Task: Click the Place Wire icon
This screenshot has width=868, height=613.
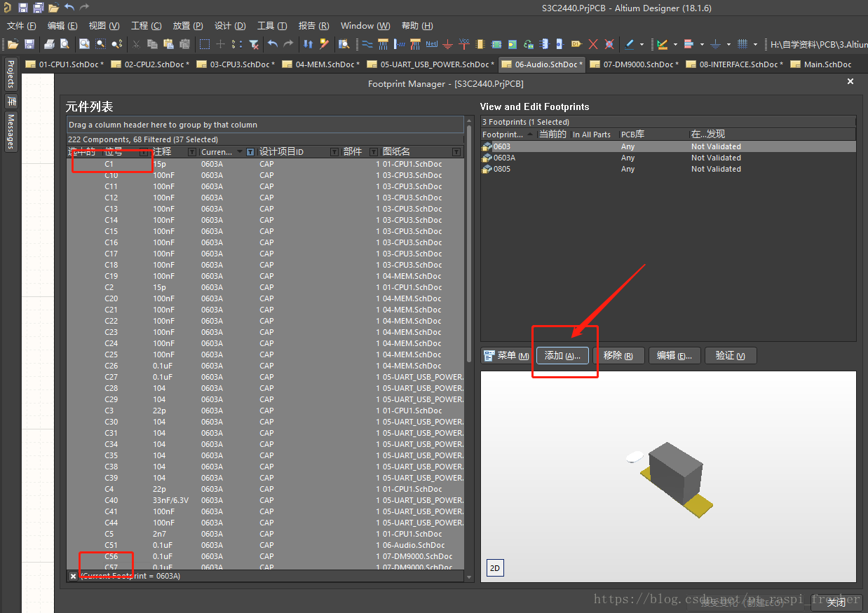Action: click(x=367, y=44)
